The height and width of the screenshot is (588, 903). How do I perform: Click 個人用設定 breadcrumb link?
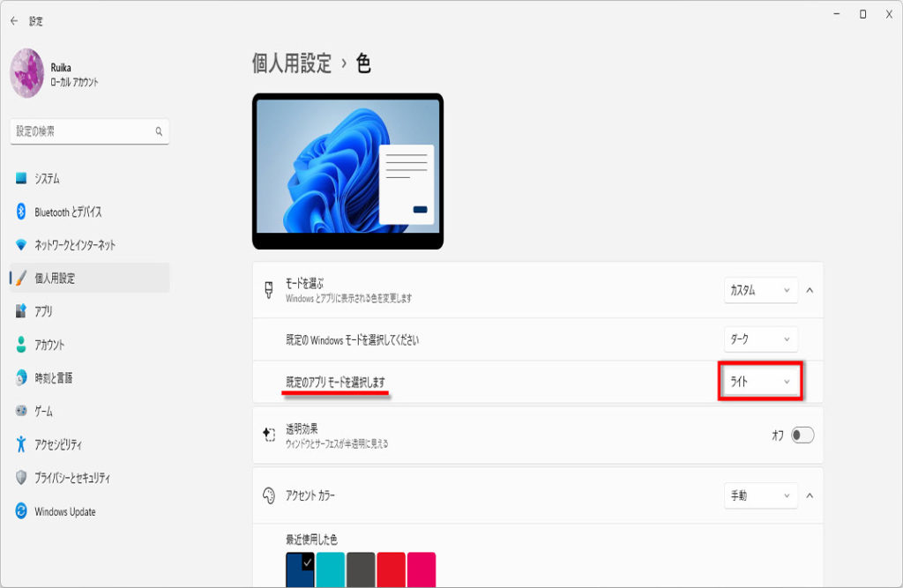[292, 63]
